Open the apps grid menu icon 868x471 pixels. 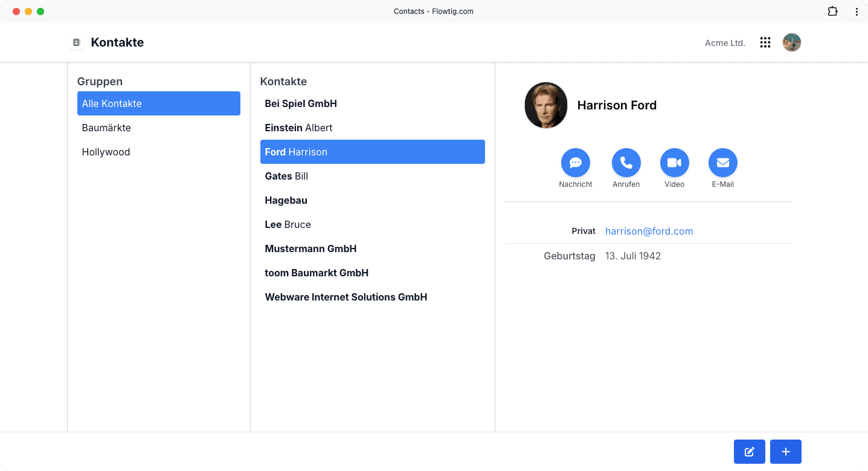click(765, 42)
